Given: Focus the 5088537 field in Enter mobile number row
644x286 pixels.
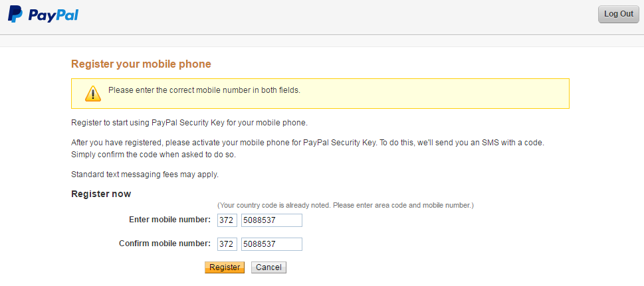Looking at the screenshot, I should (272, 220).
